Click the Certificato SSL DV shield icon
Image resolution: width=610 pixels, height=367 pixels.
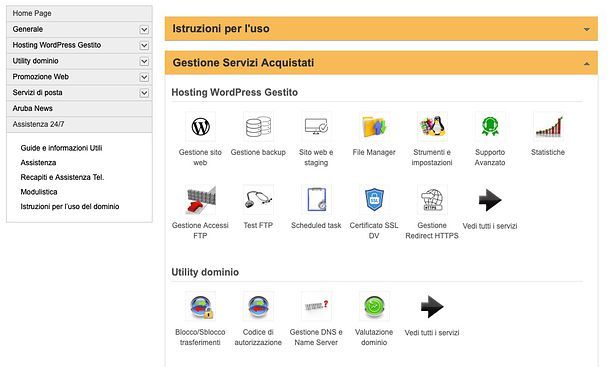click(x=374, y=200)
